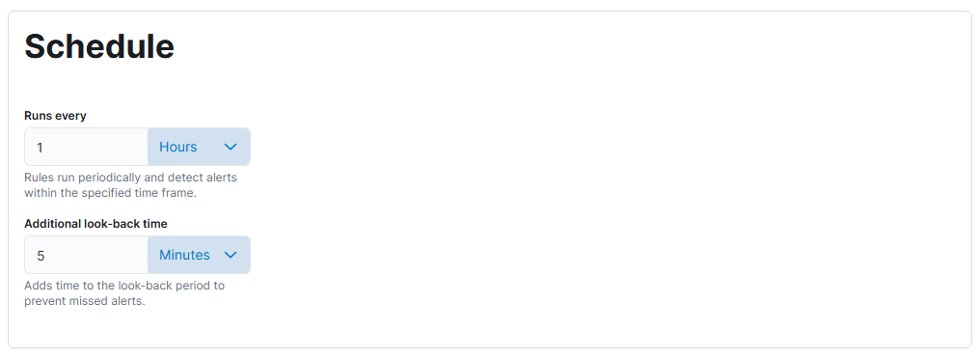This screenshot has width=980, height=359.
Task: Open the Hours unit dropdown
Action: pyautogui.click(x=199, y=147)
